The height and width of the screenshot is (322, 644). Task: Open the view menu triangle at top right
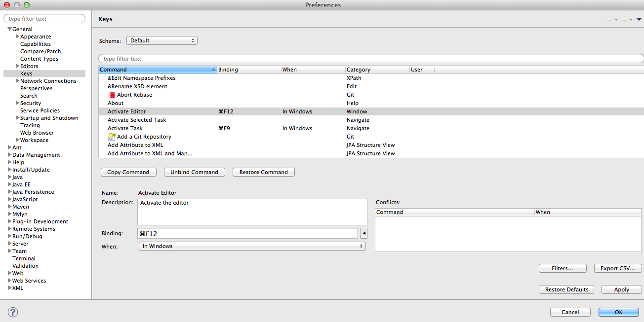[x=639, y=19]
